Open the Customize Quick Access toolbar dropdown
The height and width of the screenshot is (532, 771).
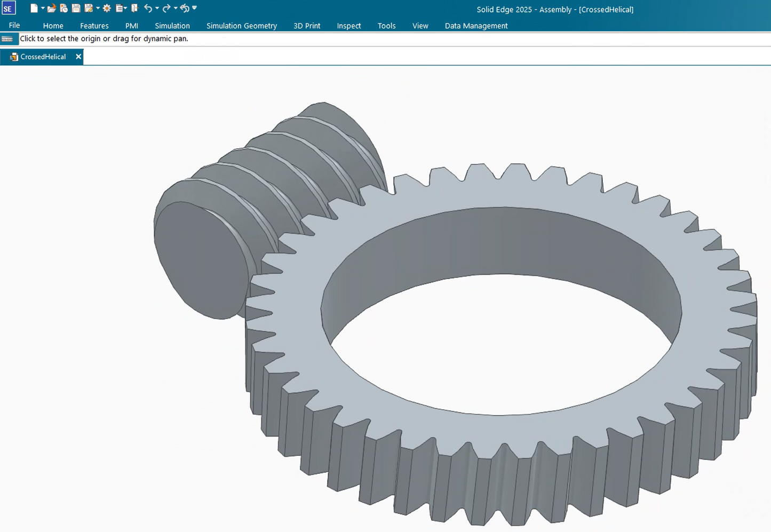tap(194, 8)
